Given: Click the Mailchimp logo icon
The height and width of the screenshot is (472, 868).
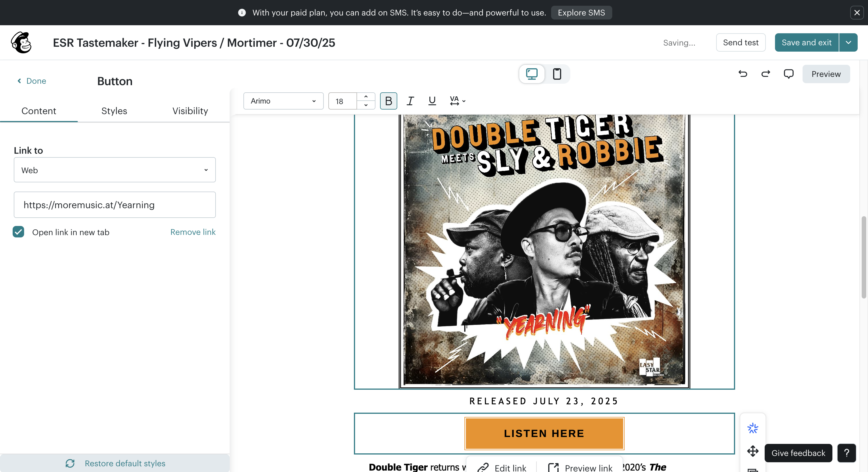Looking at the screenshot, I should tap(21, 43).
